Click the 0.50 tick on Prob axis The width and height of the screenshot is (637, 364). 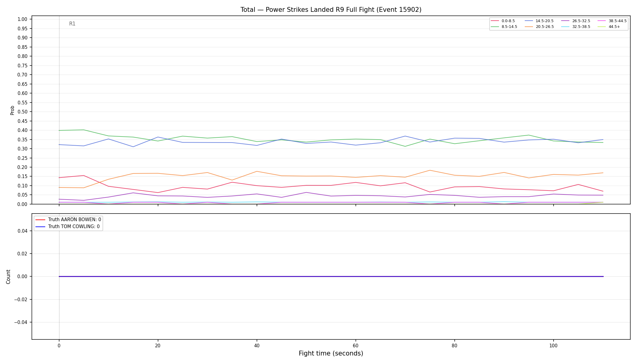coord(22,112)
